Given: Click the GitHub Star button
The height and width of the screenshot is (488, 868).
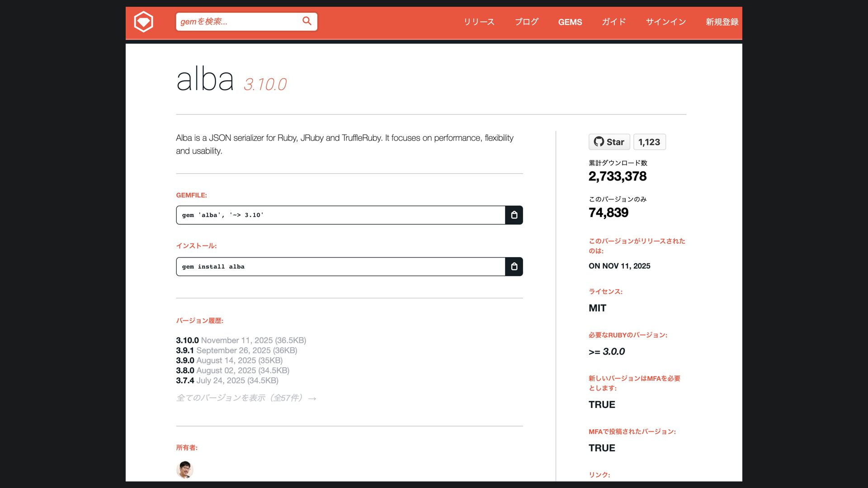Looking at the screenshot, I should (x=609, y=142).
